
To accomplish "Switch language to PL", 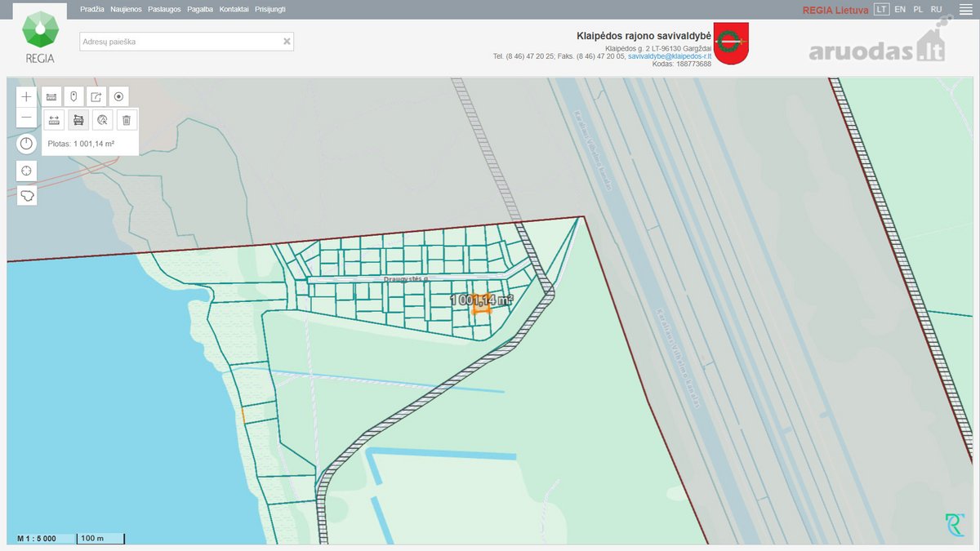I will (918, 9).
